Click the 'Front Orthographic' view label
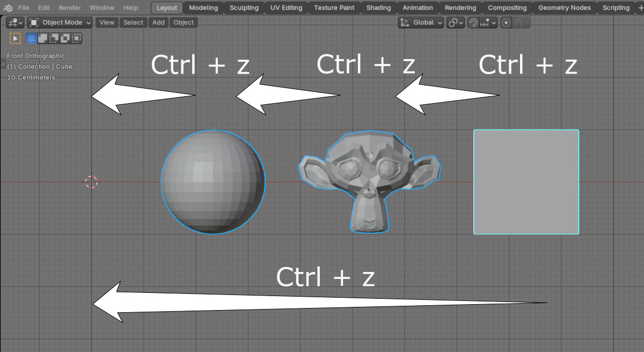Image resolution: width=644 pixels, height=352 pixels. pyautogui.click(x=36, y=56)
